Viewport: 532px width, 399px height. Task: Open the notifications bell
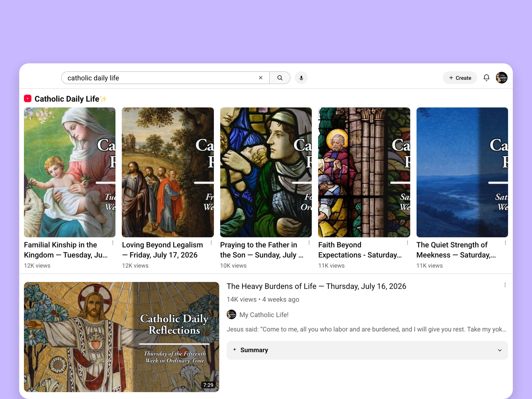click(x=486, y=78)
